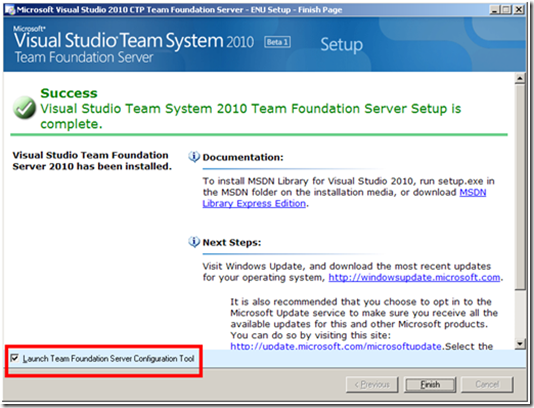The width and height of the screenshot is (534, 408).
Task: Click the scrollbar up arrow
Action: (520, 79)
